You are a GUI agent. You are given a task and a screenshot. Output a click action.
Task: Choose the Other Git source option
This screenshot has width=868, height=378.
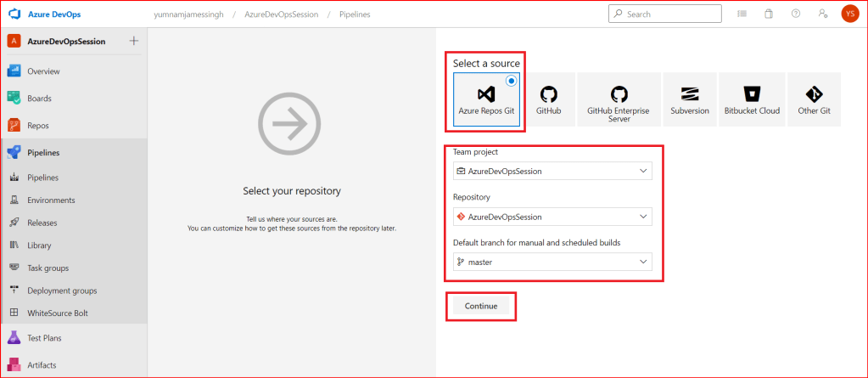(814, 99)
